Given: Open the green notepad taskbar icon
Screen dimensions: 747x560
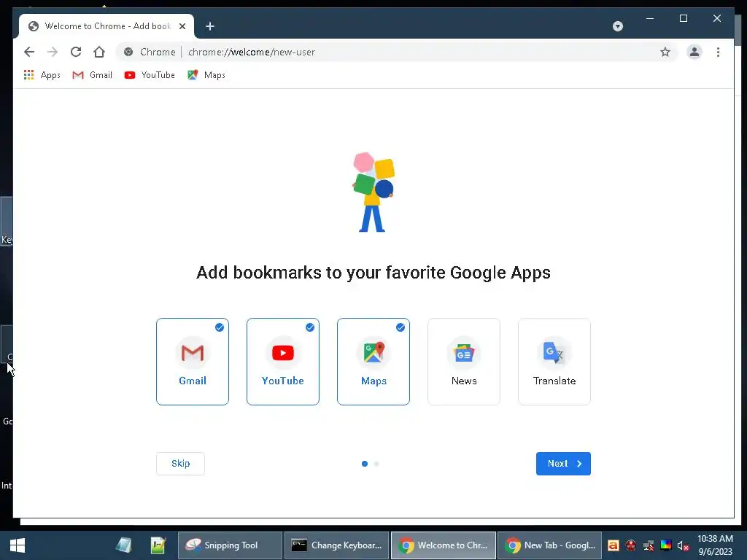Looking at the screenshot, I should pyautogui.click(x=158, y=545).
